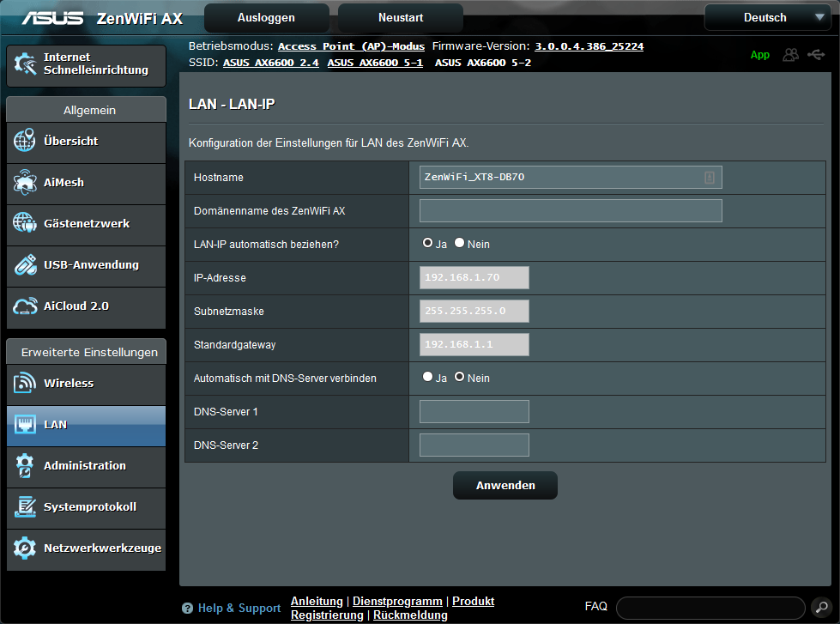Click the Subnetzmaske field
Viewport: 840px width, 624px height.
tap(474, 311)
